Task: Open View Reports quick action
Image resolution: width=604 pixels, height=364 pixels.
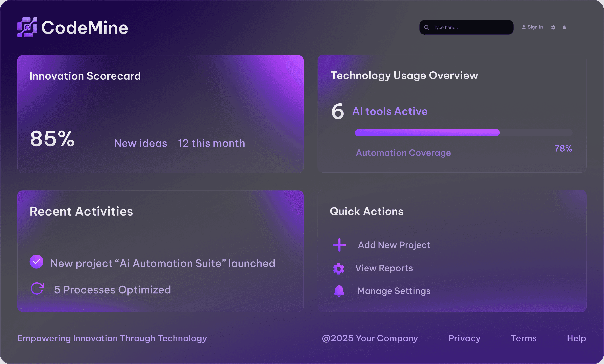Action: [x=384, y=268]
